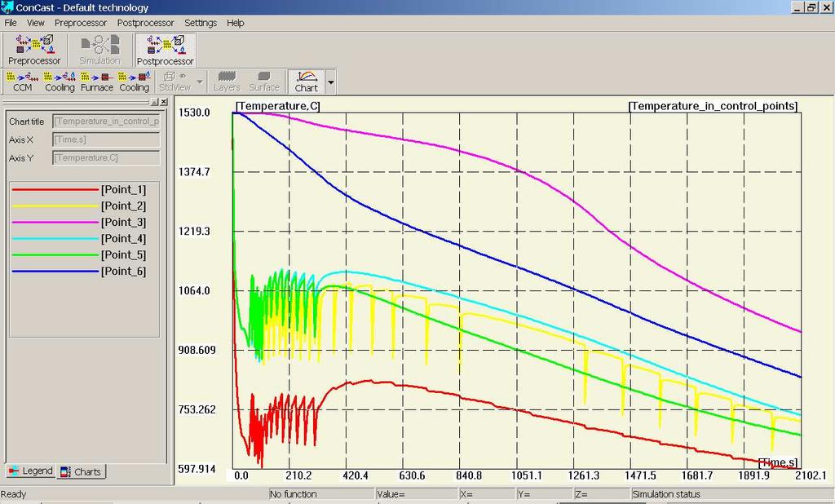This screenshot has width=835, height=504.
Task: Click the [Point_5] legend label
Action: (123, 255)
